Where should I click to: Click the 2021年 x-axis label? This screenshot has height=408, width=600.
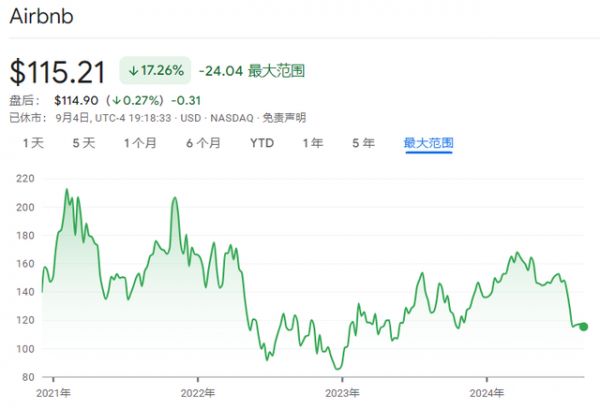click(52, 392)
